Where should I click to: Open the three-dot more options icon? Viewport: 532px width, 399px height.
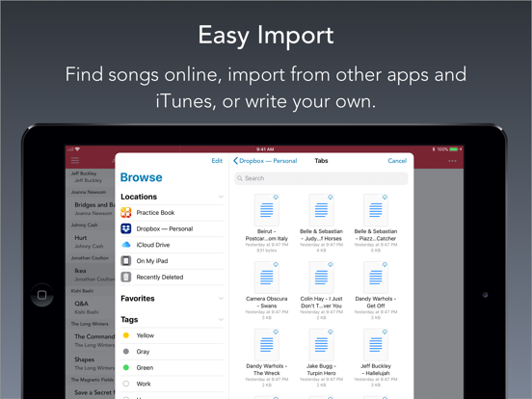click(x=452, y=161)
